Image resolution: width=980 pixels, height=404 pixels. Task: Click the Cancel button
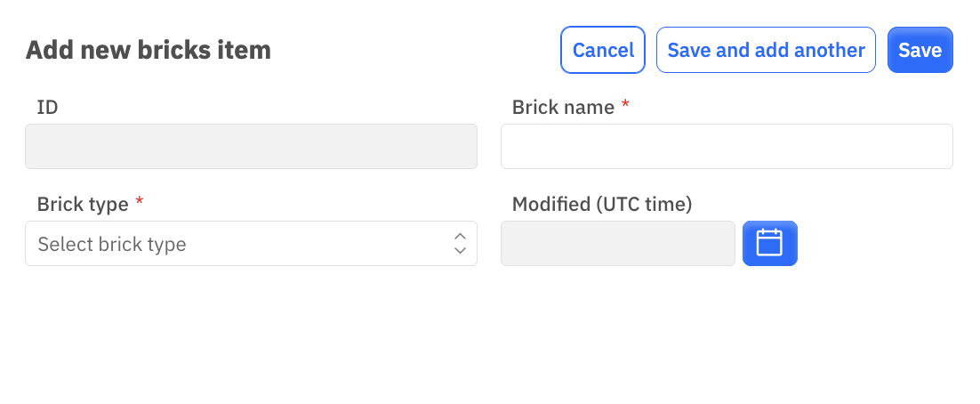pos(603,50)
